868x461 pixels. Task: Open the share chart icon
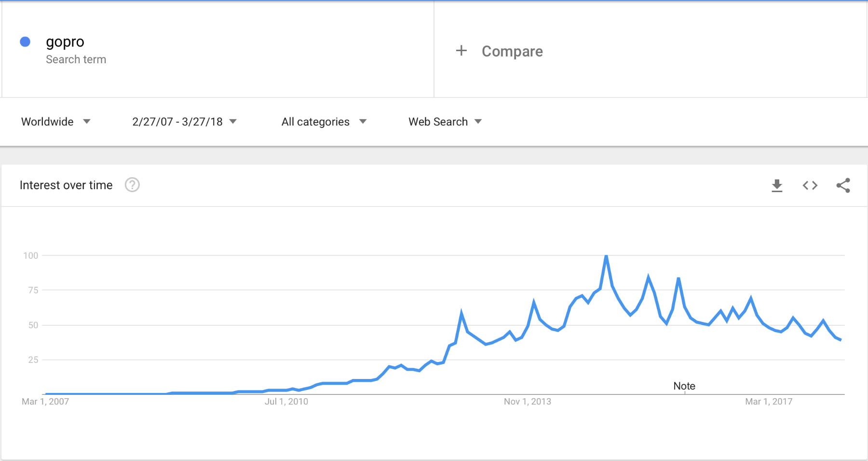click(x=843, y=185)
